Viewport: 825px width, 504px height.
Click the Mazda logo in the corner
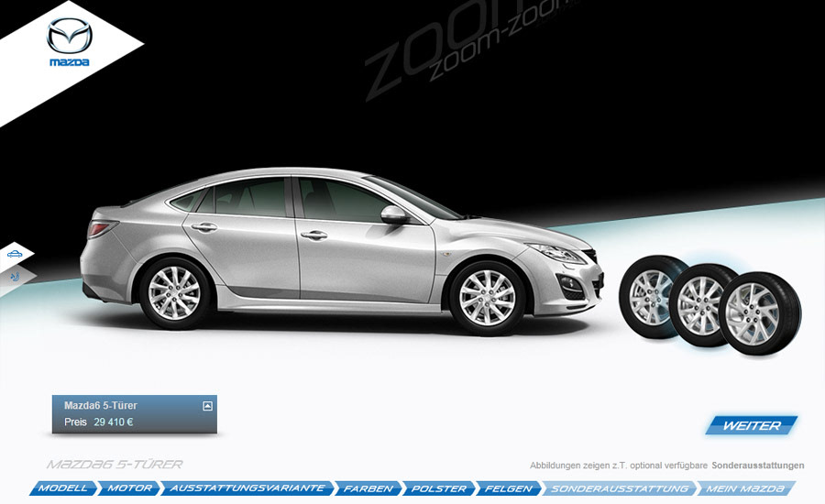pos(69,42)
